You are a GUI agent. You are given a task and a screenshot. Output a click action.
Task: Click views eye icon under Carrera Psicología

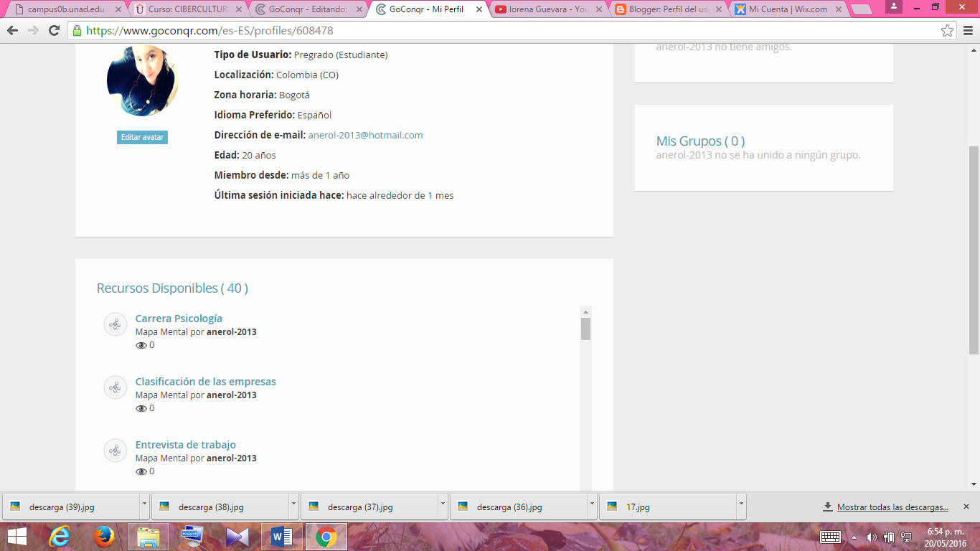(x=141, y=345)
